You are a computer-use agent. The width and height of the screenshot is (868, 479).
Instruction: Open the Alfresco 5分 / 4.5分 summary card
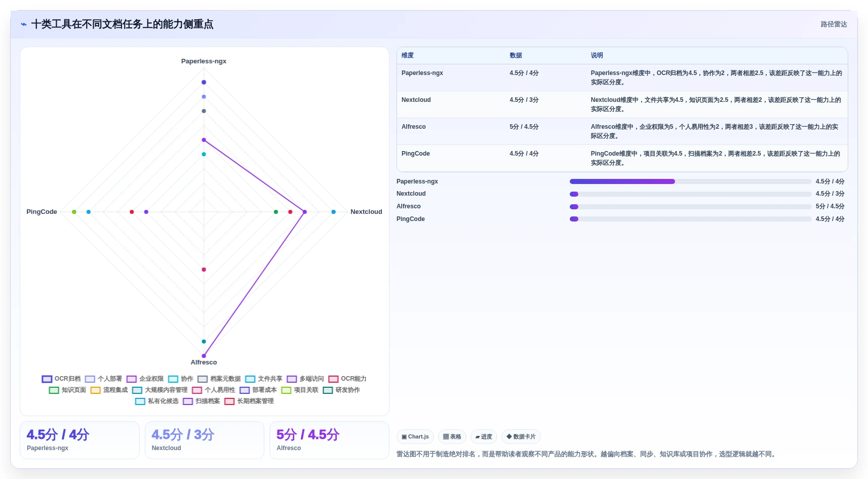coord(329,440)
